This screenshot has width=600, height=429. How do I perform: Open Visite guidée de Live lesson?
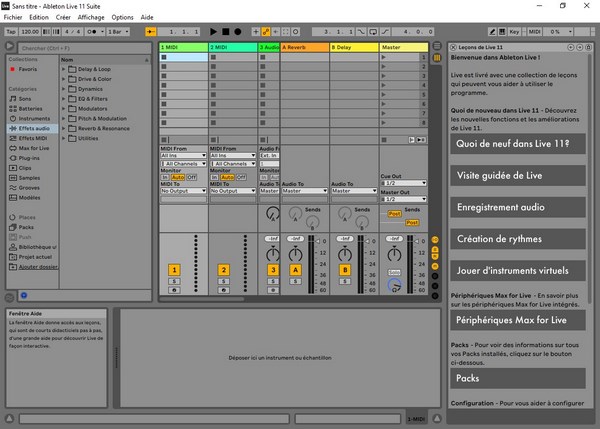click(x=518, y=176)
